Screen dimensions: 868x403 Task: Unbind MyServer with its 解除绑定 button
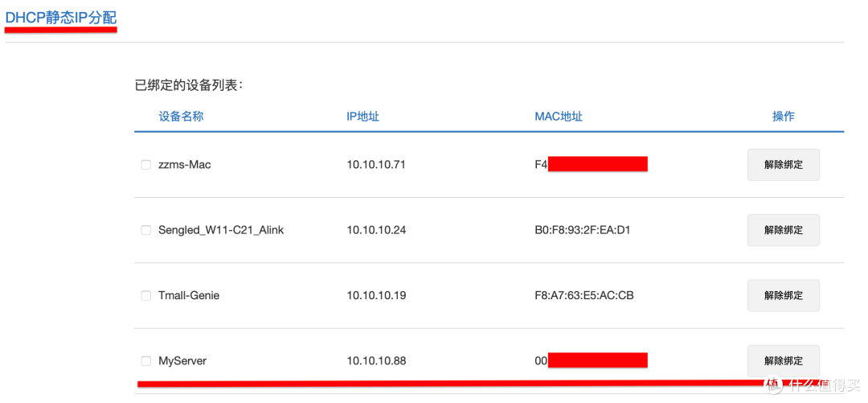point(783,361)
